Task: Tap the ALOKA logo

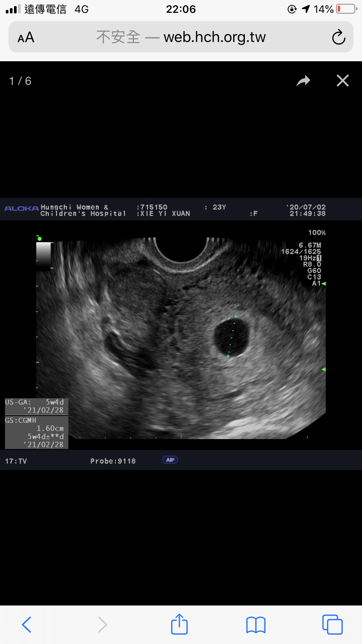Action: click(x=22, y=209)
